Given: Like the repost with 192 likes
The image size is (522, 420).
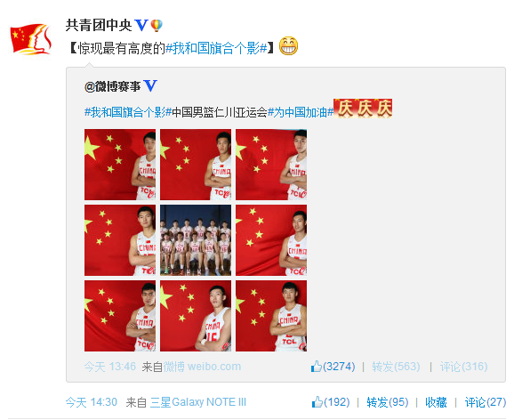Looking at the screenshot, I should [x=331, y=402].
